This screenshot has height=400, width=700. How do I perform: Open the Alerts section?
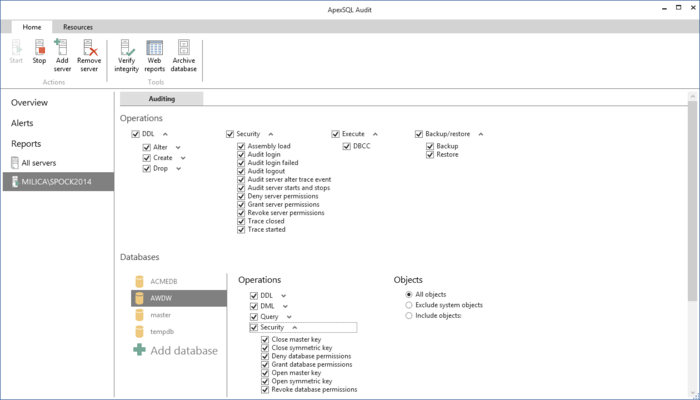(22, 123)
